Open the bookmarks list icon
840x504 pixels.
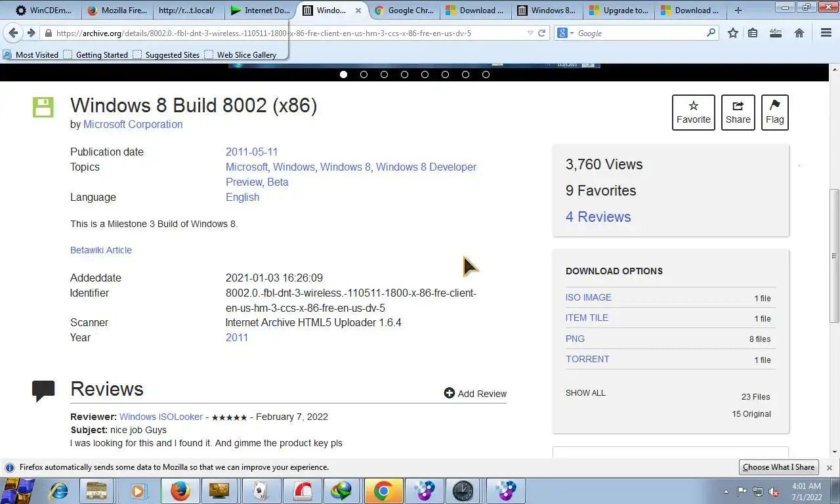tap(753, 33)
